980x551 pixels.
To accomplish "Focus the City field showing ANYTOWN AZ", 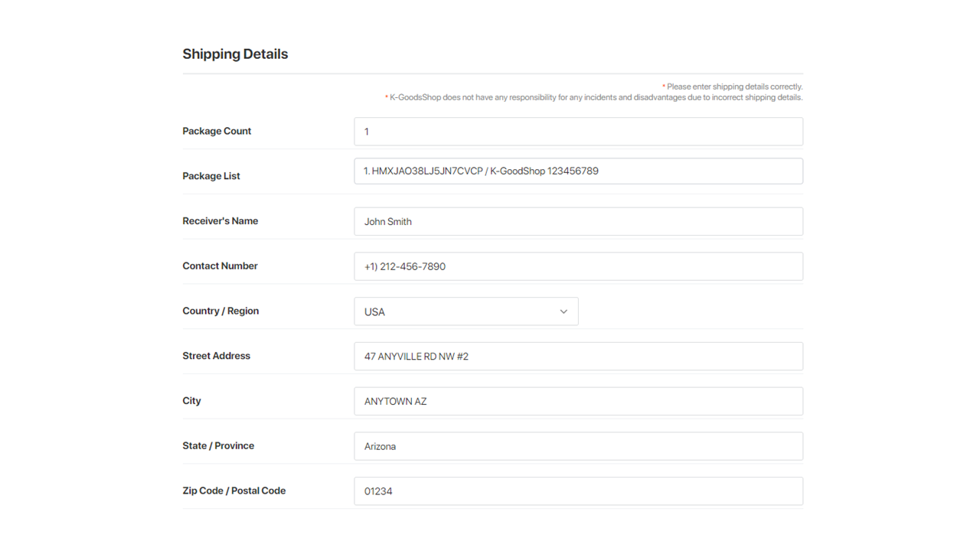I will coord(578,401).
